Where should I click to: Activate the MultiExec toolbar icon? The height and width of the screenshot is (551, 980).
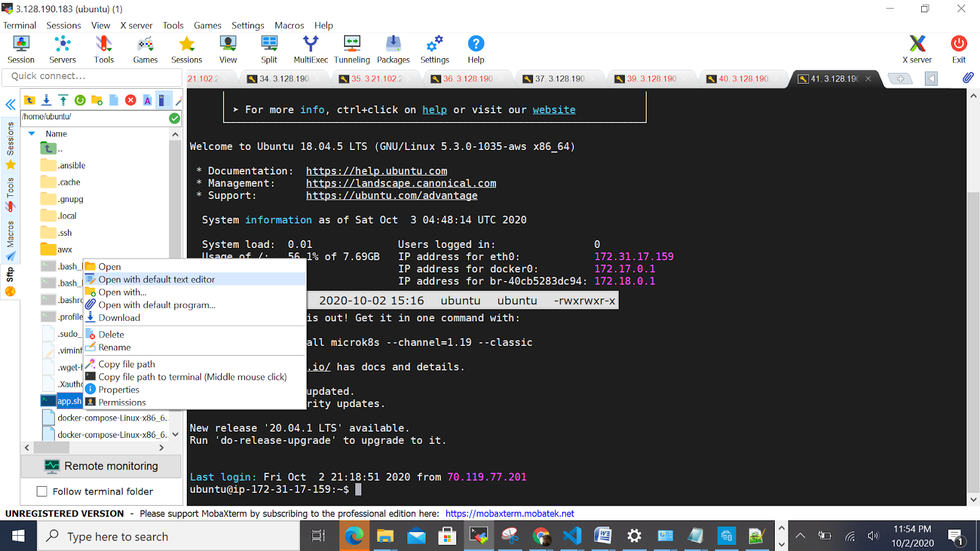pos(311,50)
